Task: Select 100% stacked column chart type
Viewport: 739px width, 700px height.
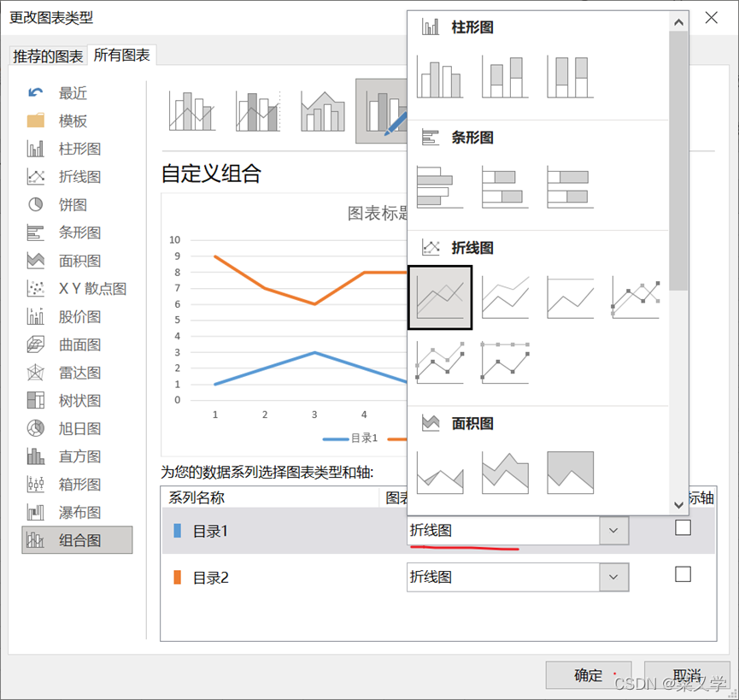Action: [570, 77]
